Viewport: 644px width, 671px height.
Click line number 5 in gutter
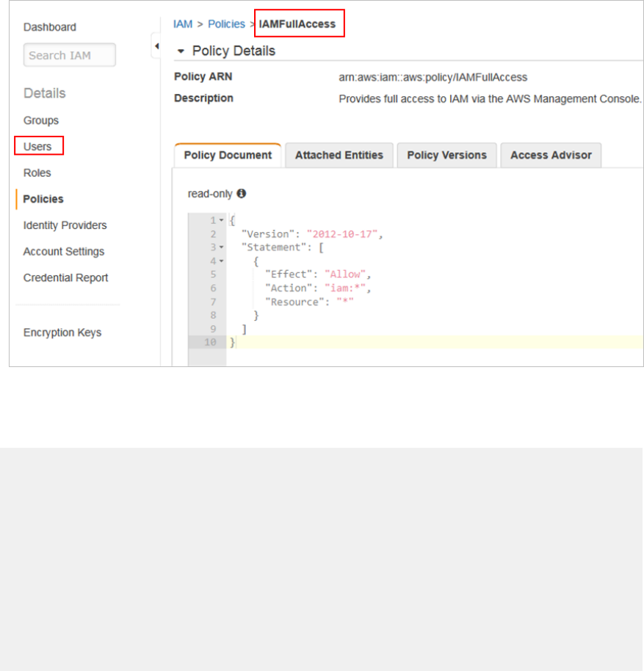(213, 274)
